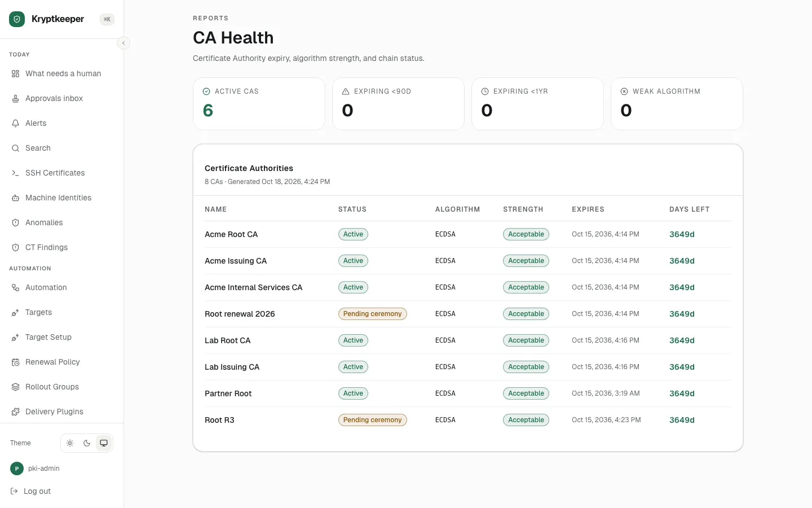Click the Delivery Plugins puzzle icon
Image resolution: width=812 pixels, height=508 pixels.
(x=16, y=412)
